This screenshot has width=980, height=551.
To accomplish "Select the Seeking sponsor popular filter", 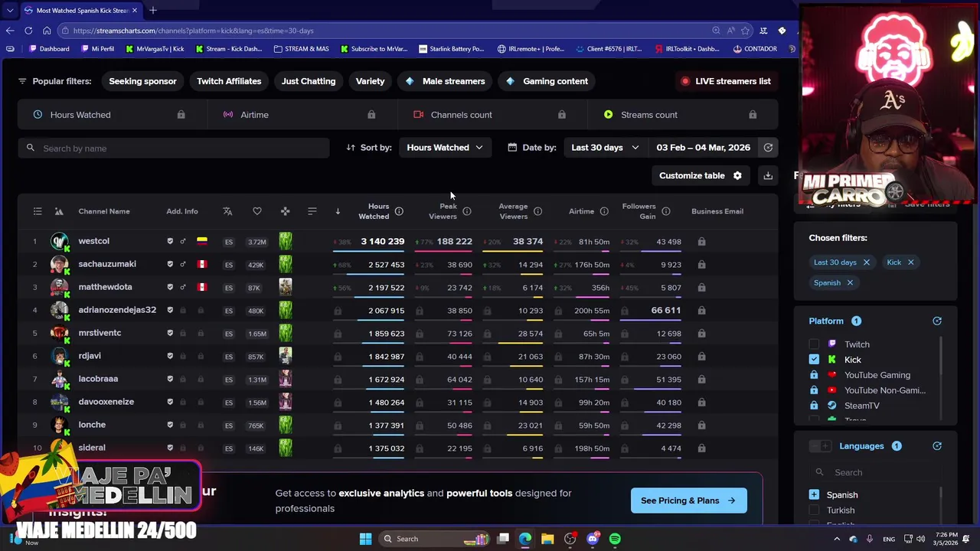I will 142,81.
